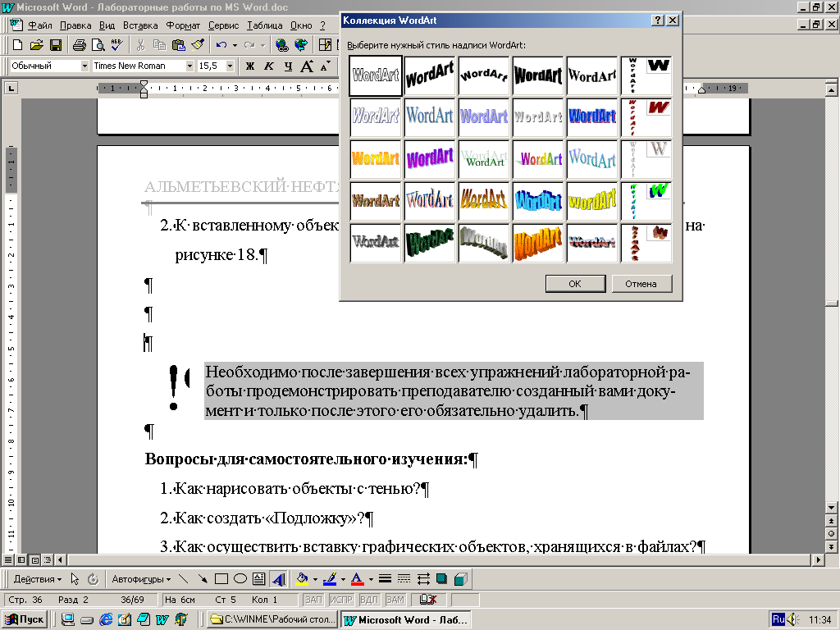The image size is (840, 630).
Task: Toggle Underline formatting (Ч)
Action: pos(288,66)
